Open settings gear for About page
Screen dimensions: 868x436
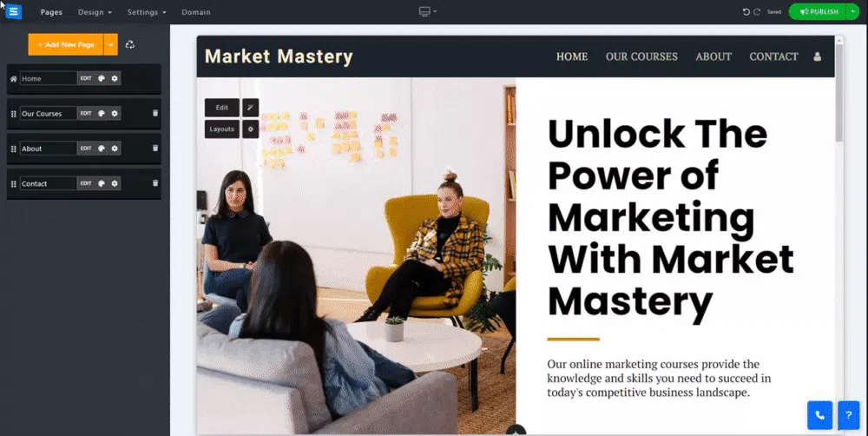115,149
